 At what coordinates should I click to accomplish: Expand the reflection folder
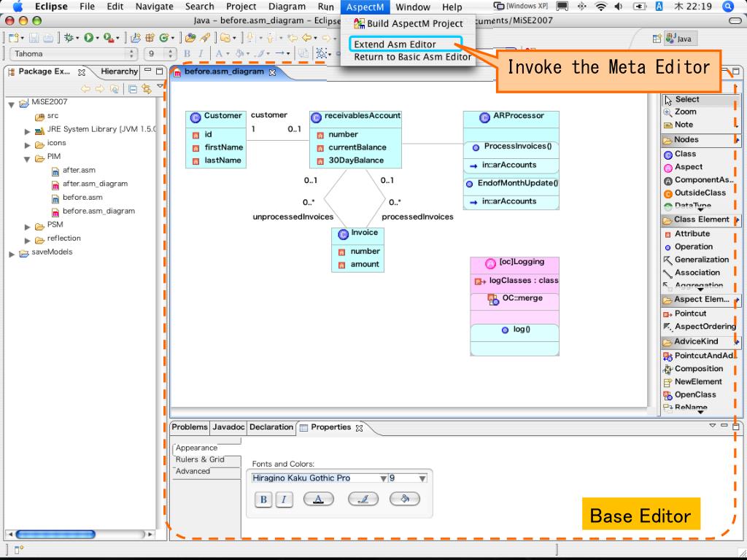click(x=27, y=240)
